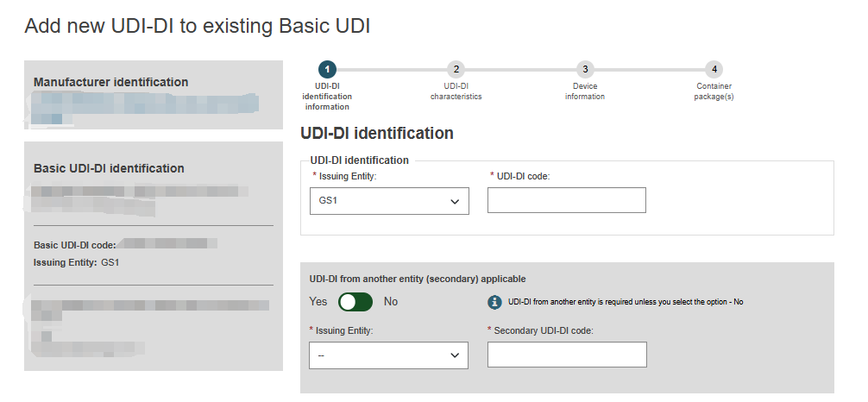Viewport: 868px width, 402px height.
Task: Click the "Basic UDI-DI identification" panel heading
Action: point(109,168)
